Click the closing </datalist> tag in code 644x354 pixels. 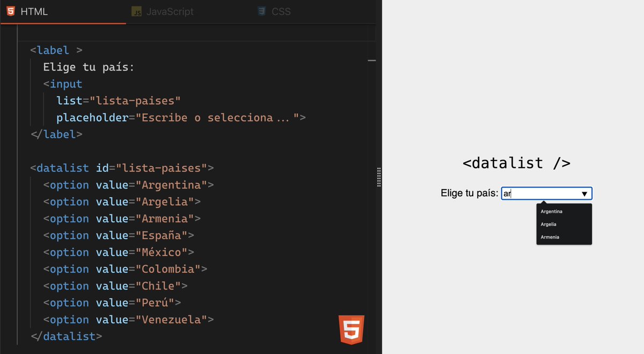point(66,336)
